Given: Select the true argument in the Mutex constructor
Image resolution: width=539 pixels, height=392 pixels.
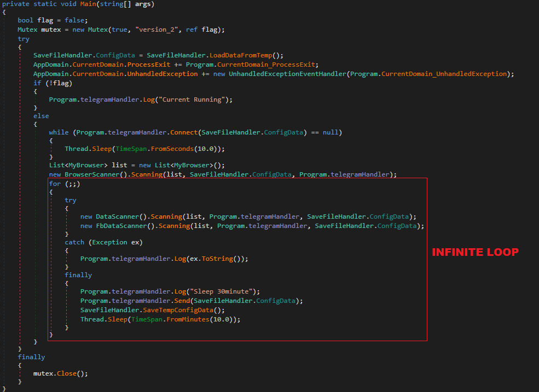Looking at the screenshot, I should click(119, 30).
